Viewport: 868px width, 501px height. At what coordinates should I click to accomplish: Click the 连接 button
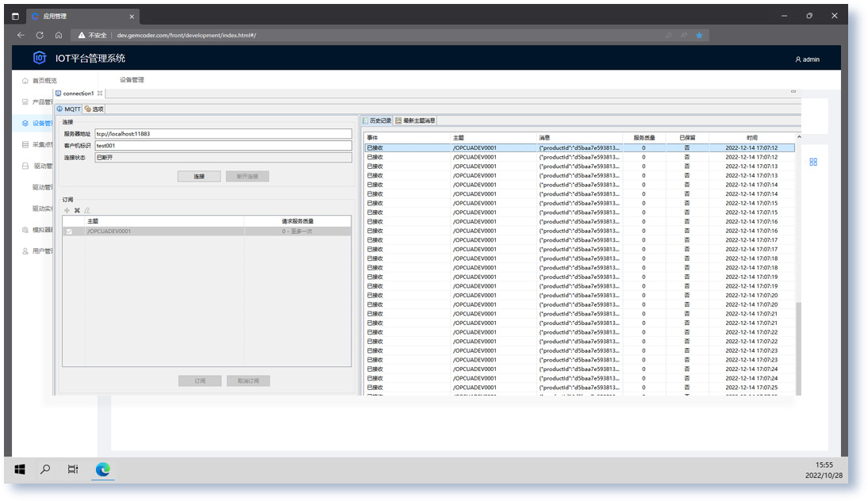199,176
